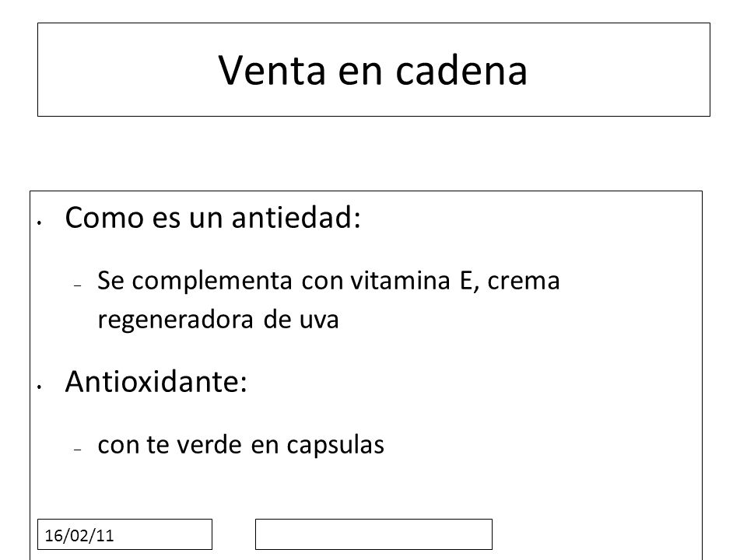747x560 pixels.
Task: Click the word "vitamina" in the sub-bullet
Action: point(400,280)
